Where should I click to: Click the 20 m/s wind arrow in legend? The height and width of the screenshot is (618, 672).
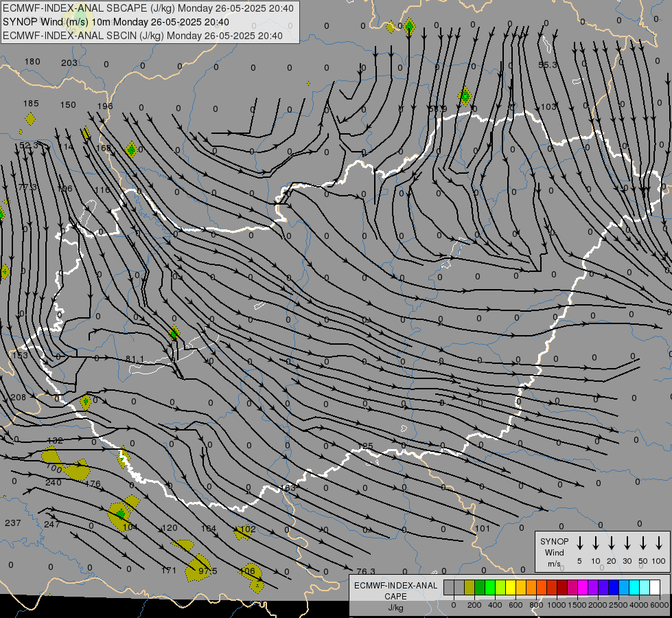(612, 542)
